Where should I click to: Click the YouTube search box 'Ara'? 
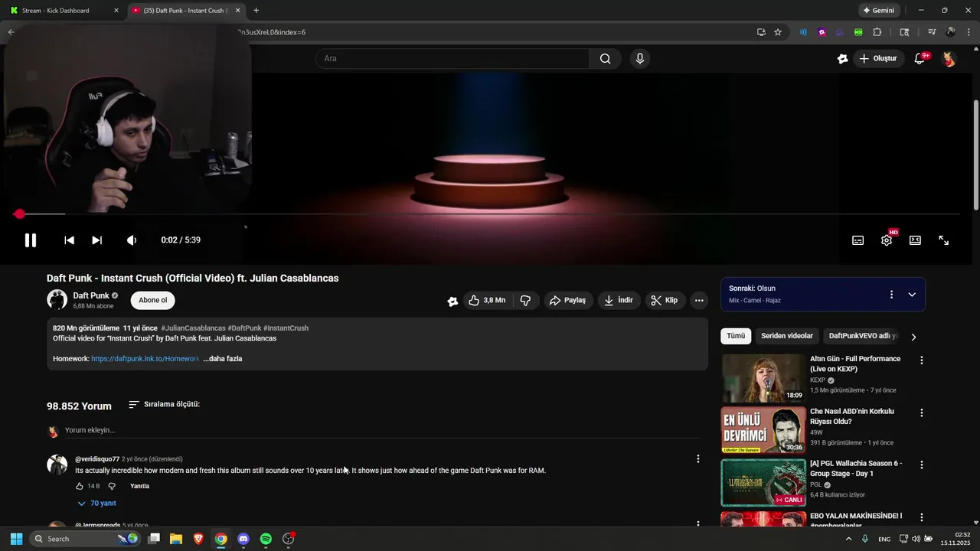[x=452, y=59]
